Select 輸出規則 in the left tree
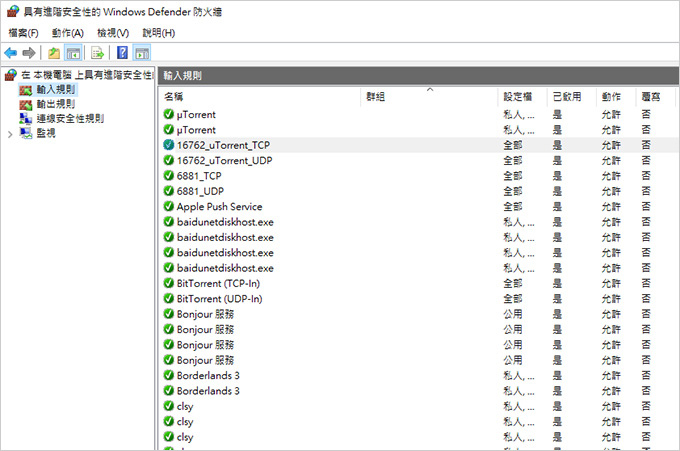Screen dimensions: 680x451 tap(56, 104)
